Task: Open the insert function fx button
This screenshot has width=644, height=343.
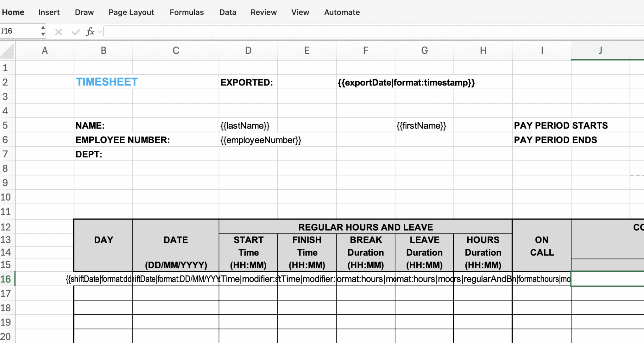Action: point(90,32)
